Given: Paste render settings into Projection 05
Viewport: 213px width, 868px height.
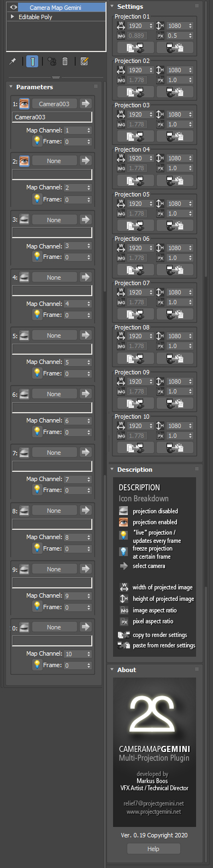Looking at the screenshot, I should (175, 225).
